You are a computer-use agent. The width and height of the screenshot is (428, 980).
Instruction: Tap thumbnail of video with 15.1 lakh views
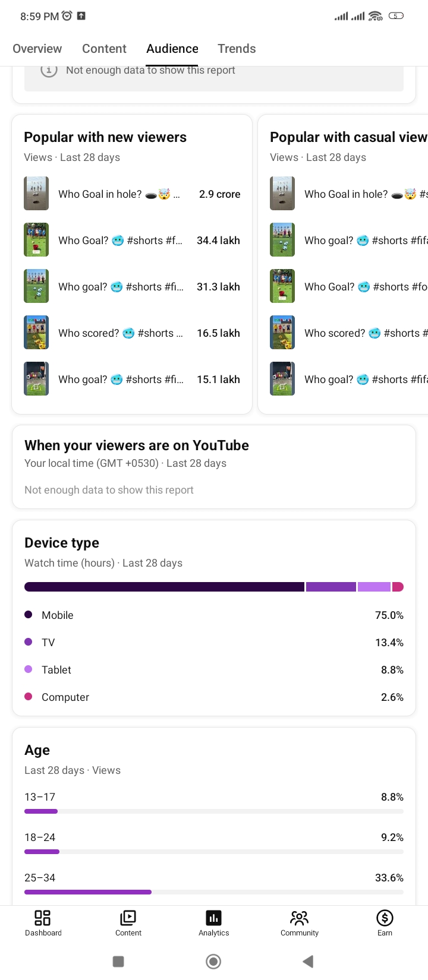(x=36, y=379)
